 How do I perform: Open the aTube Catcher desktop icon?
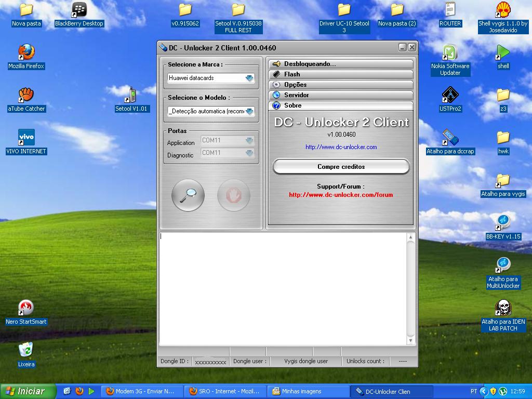click(26, 96)
